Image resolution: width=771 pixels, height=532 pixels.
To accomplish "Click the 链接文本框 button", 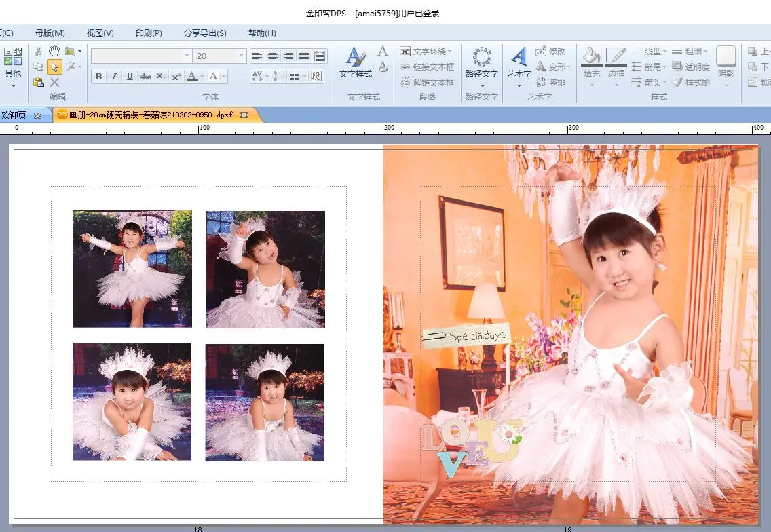I will coord(427,66).
